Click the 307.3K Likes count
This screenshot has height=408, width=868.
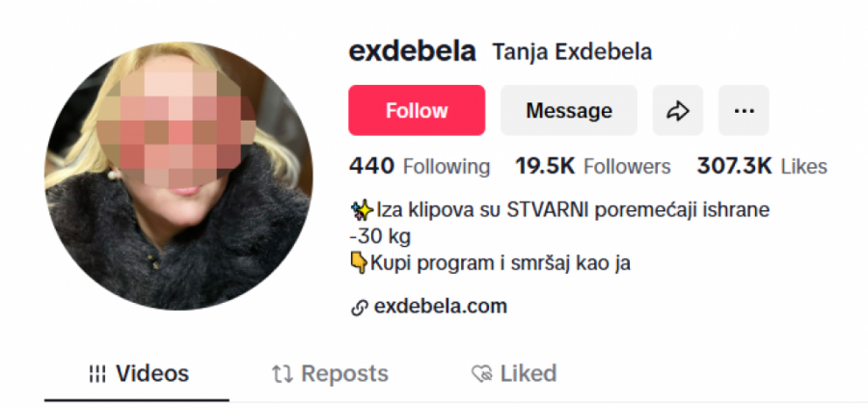pos(762,166)
